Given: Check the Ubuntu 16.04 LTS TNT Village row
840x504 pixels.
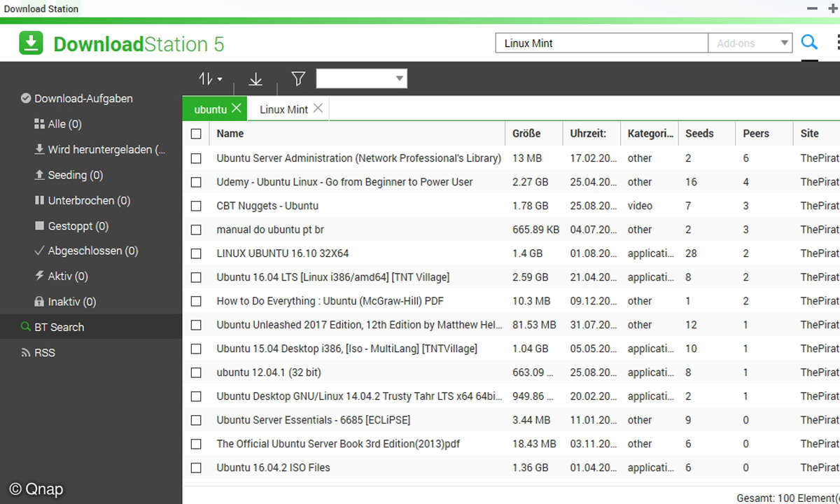Looking at the screenshot, I should (x=196, y=277).
